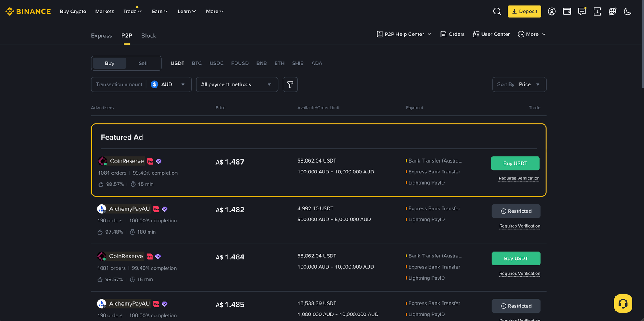Open Requires Verification link in Featured Ad
This screenshot has width=644, height=321.
pos(519,178)
